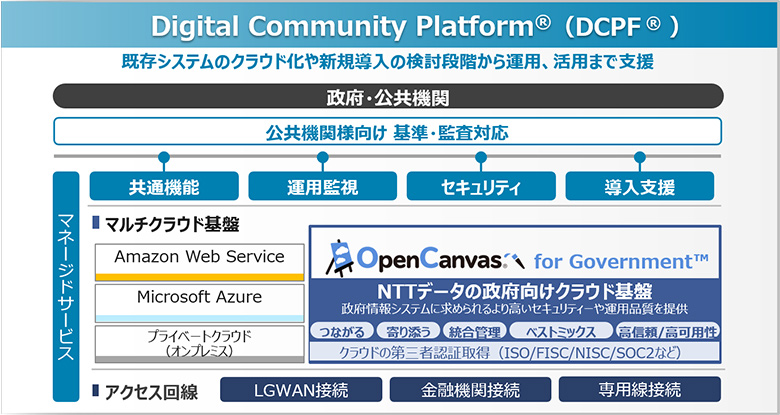Select the ベストミックス pill
780x415 pixels.
pyautogui.click(x=561, y=331)
